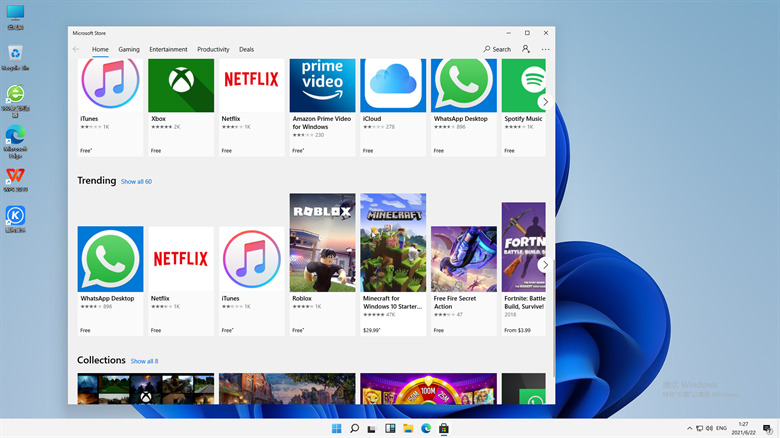Open the Windows Start button
The image size is (780, 438).
(336, 429)
